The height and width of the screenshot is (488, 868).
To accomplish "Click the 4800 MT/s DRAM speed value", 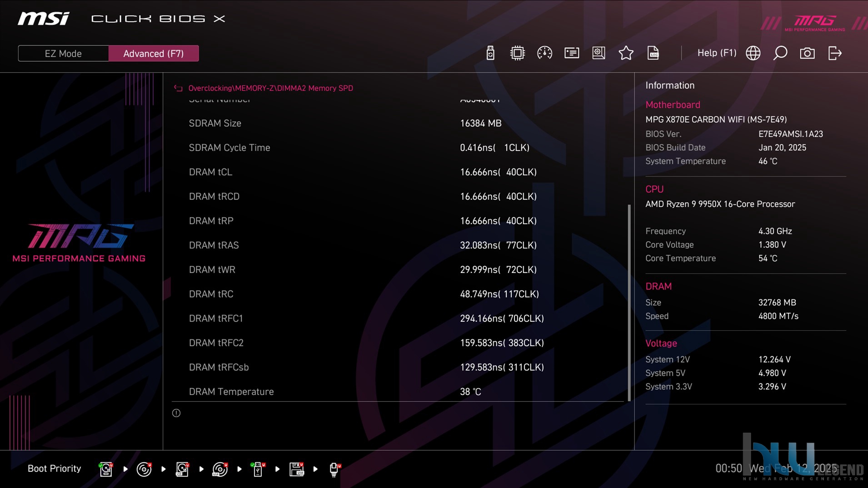I will click(778, 316).
